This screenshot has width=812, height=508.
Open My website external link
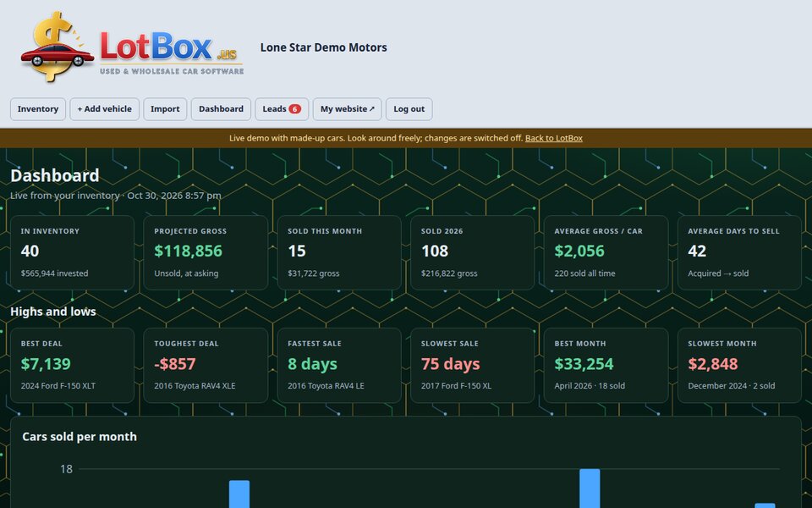coord(348,109)
